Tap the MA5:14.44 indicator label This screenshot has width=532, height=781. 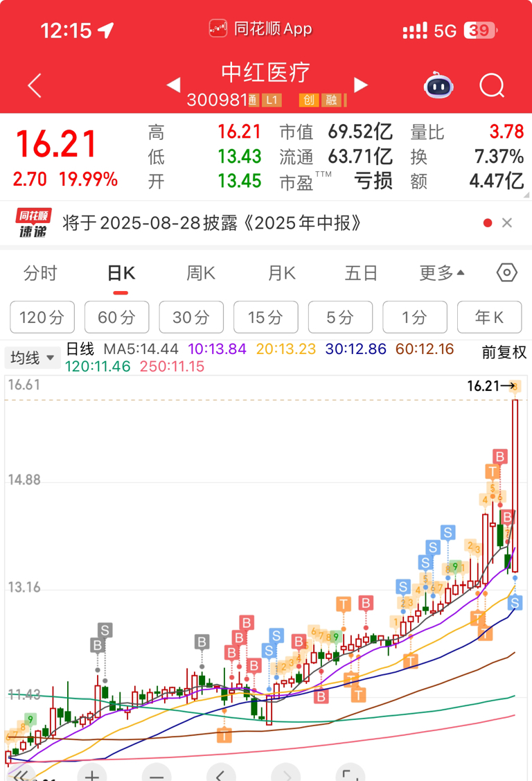coord(141,349)
